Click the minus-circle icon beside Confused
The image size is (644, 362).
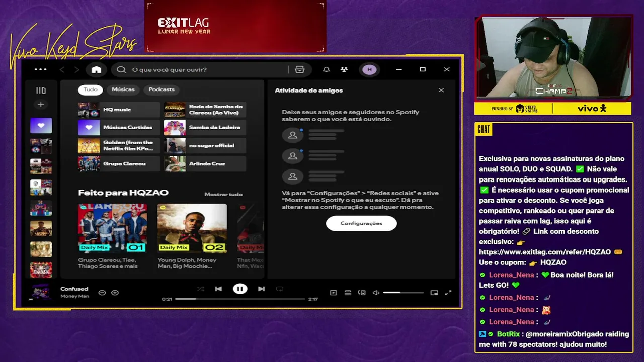(102, 293)
